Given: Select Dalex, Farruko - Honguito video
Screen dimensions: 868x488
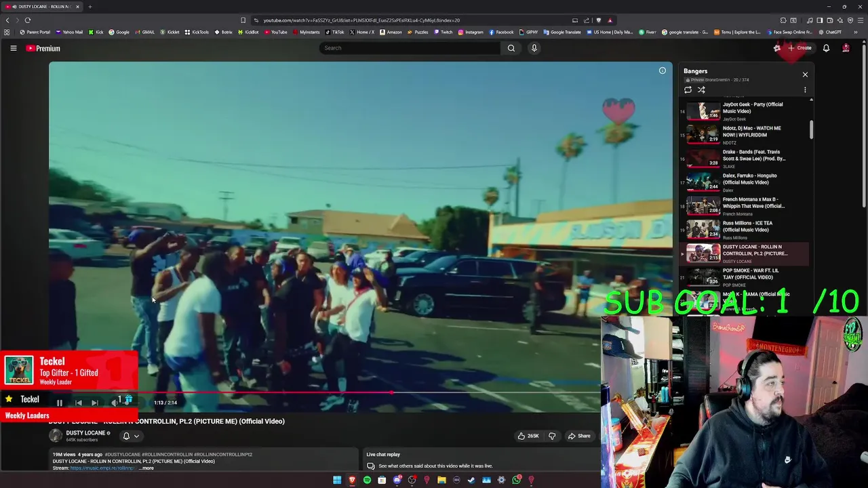Looking at the screenshot, I should pos(745,182).
